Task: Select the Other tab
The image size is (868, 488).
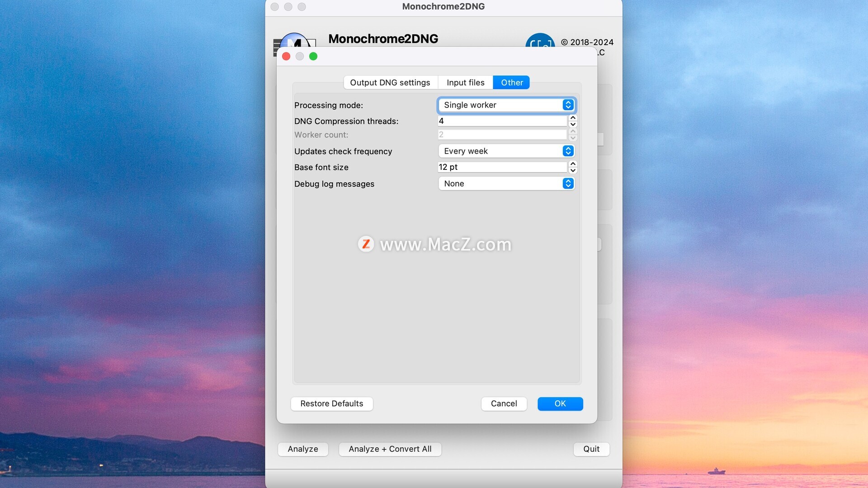Action: pos(511,83)
